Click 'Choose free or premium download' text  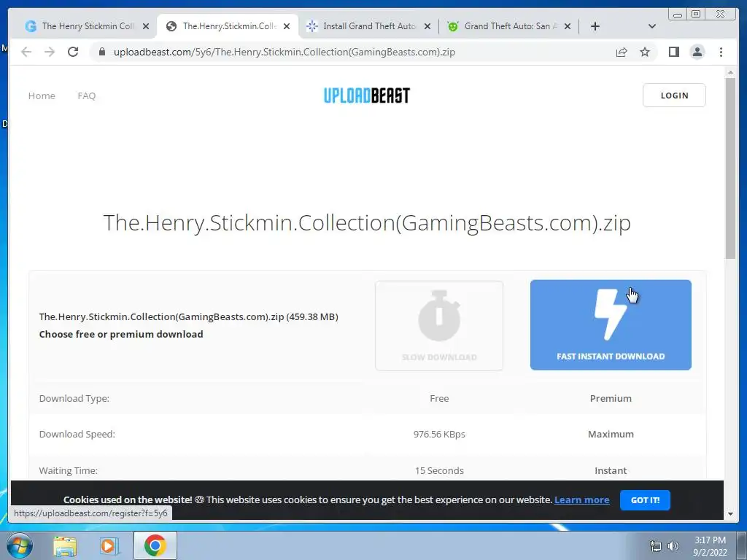coord(121,334)
